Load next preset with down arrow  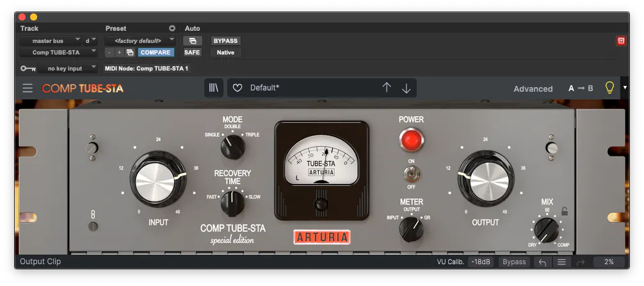point(407,88)
